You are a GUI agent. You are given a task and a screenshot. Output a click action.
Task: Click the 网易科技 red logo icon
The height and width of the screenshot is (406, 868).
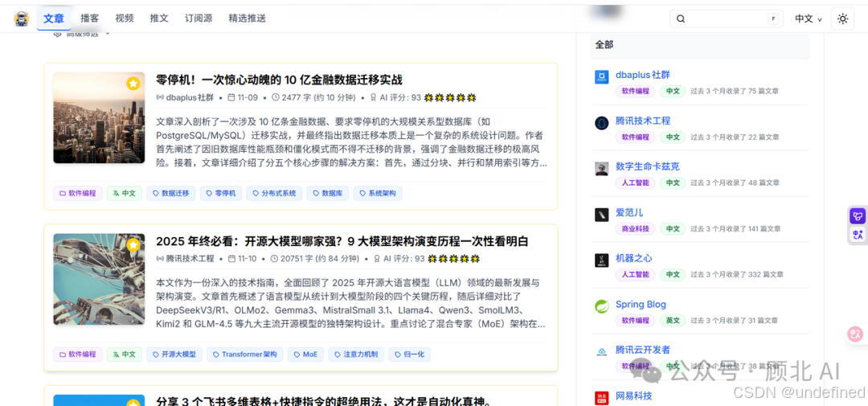(x=602, y=398)
